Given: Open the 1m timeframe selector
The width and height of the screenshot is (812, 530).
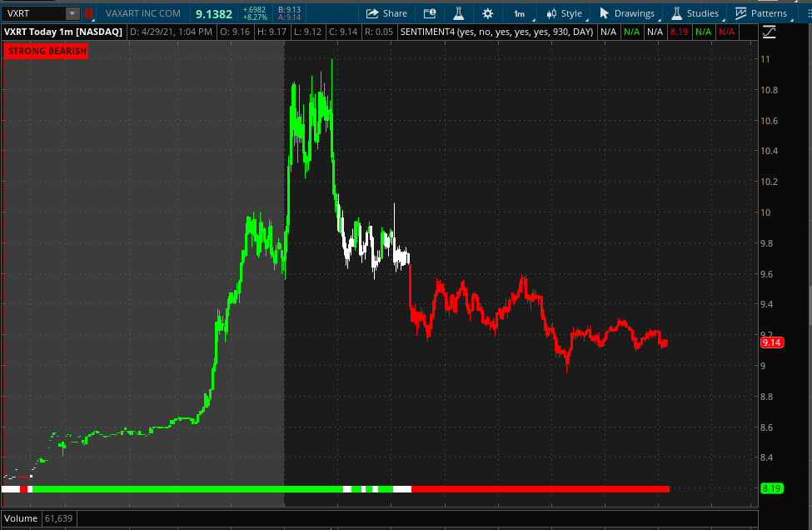Looking at the screenshot, I should (x=520, y=14).
